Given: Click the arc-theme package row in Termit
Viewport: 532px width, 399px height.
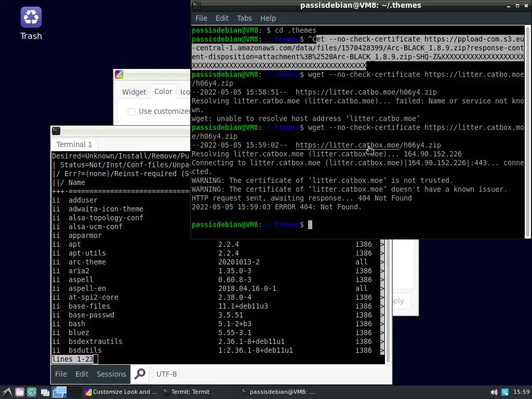Looking at the screenshot, I should [x=218, y=262].
